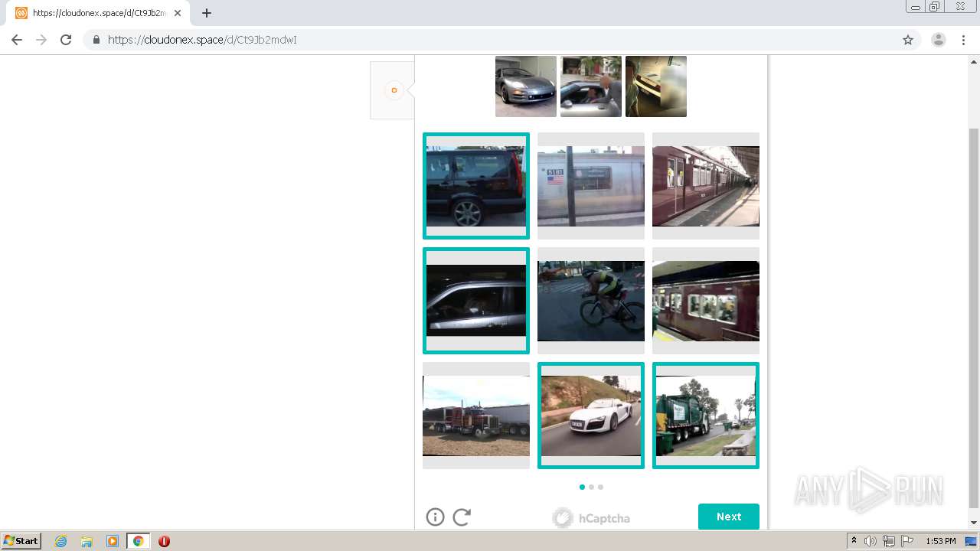Click the second pagination dot

[x=591, y=487]
